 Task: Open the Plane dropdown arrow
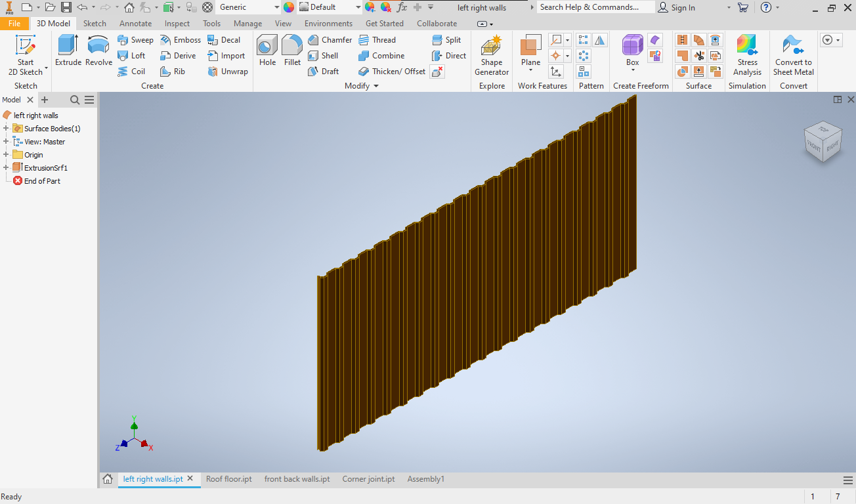530,70
